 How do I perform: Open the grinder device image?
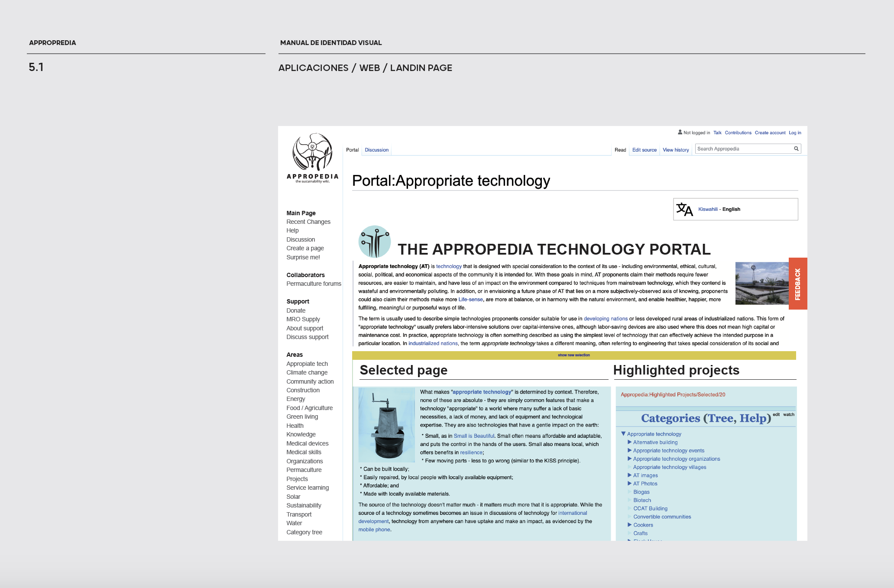[386, 424]
